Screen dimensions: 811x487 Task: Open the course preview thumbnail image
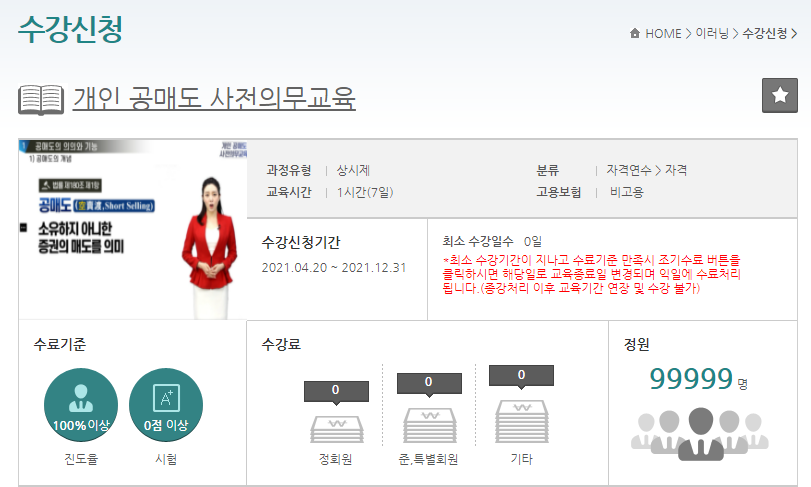click(x=133, y=230)
